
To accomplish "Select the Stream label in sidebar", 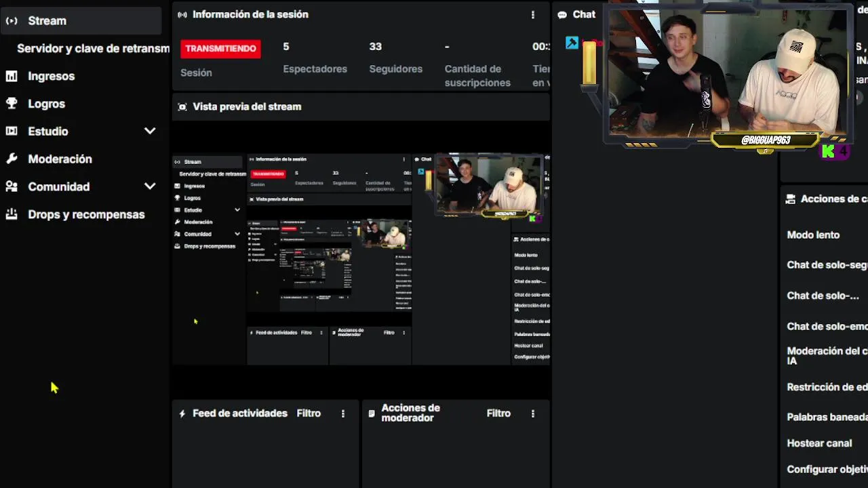I will [x=47, y=21].
